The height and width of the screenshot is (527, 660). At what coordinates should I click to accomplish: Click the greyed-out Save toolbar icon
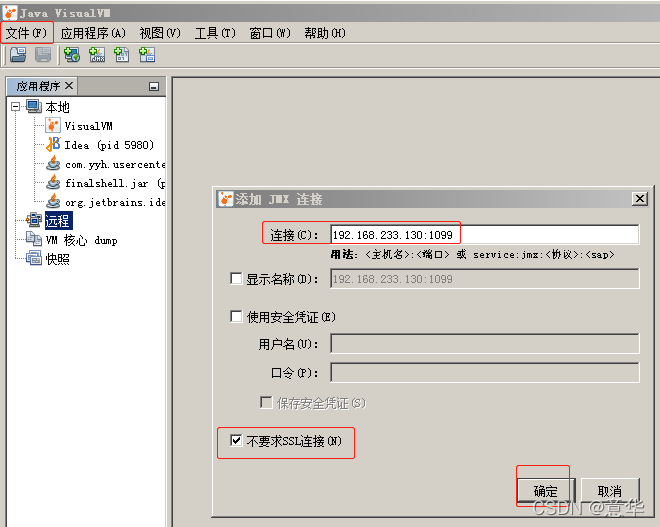[43, 55]
